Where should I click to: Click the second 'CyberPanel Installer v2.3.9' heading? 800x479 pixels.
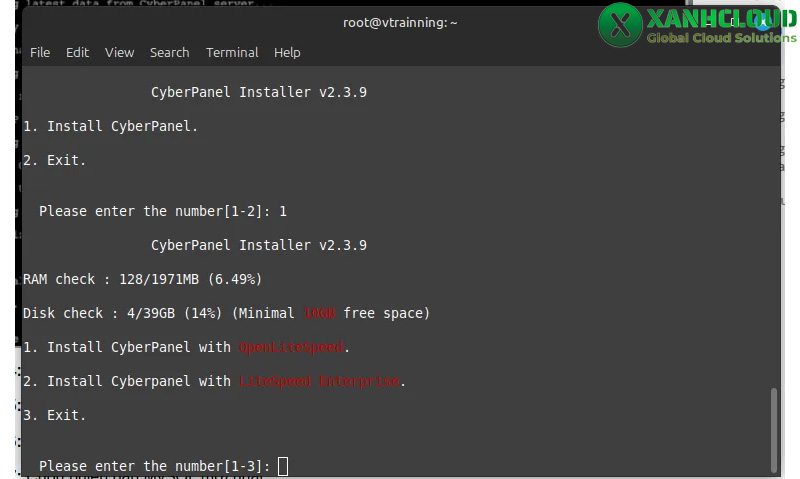tap(259, 245)
